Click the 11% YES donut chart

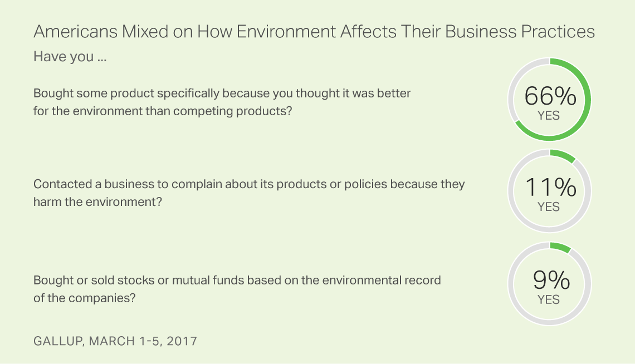[x=550, y=191]
